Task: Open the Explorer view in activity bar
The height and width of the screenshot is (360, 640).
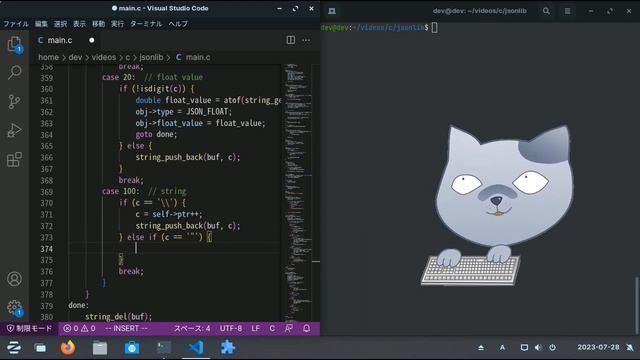Action: 14,44
